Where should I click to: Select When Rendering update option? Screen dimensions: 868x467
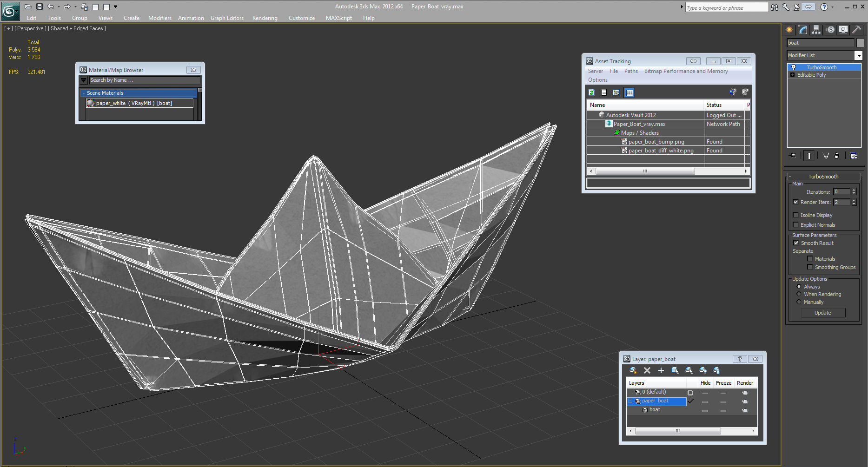(799, 294)
